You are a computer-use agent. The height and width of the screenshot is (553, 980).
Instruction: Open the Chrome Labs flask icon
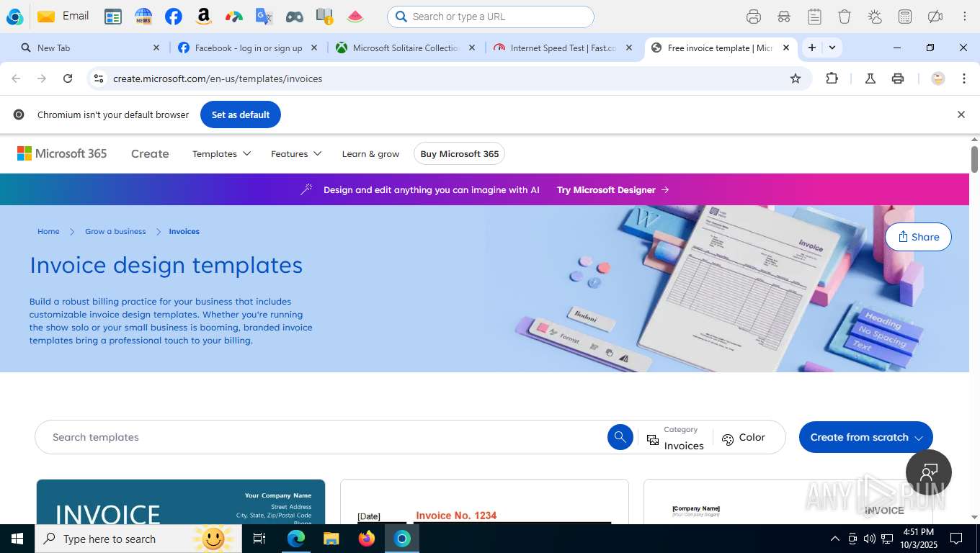point(870,78)
